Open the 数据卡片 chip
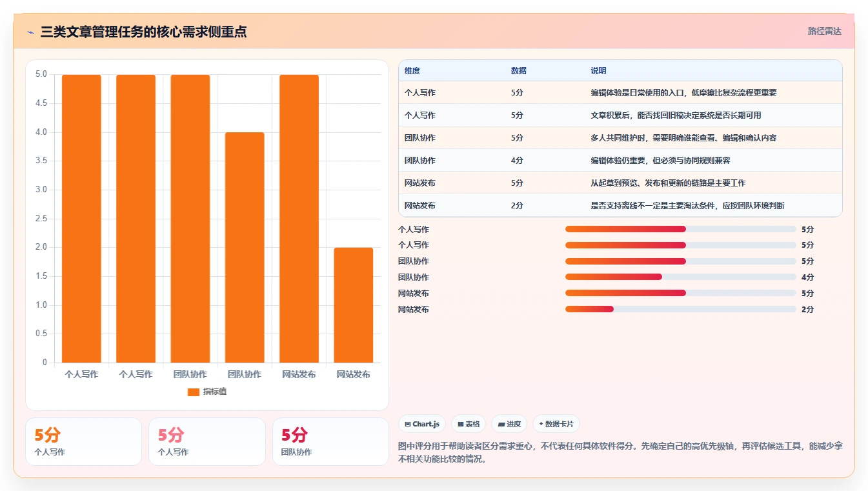The image size is (868, 491). (x=556, y=424)
